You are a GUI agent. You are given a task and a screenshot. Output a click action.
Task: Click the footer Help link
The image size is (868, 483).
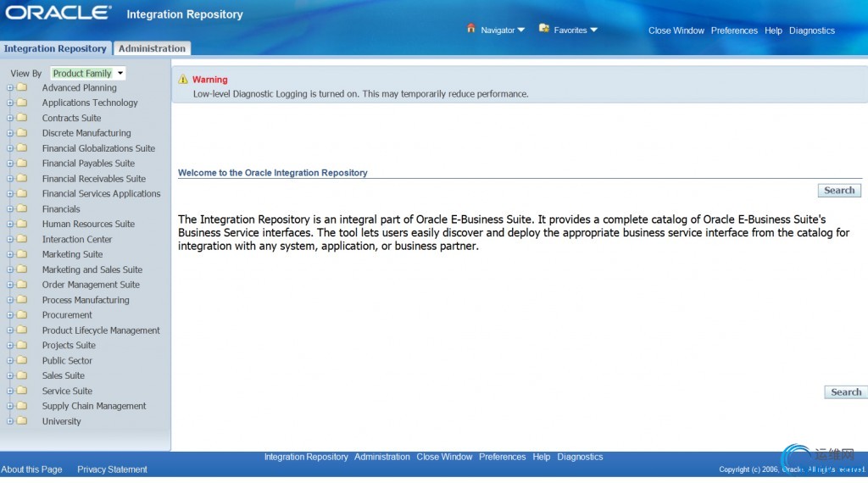(542, 457)
